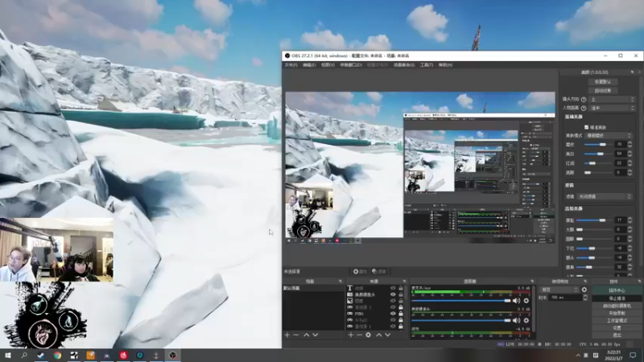Toggle visibility of 美颜摄像头 source
Image resolution: width=644 pixels, height=362 pixels.
(x=393, y=294)
